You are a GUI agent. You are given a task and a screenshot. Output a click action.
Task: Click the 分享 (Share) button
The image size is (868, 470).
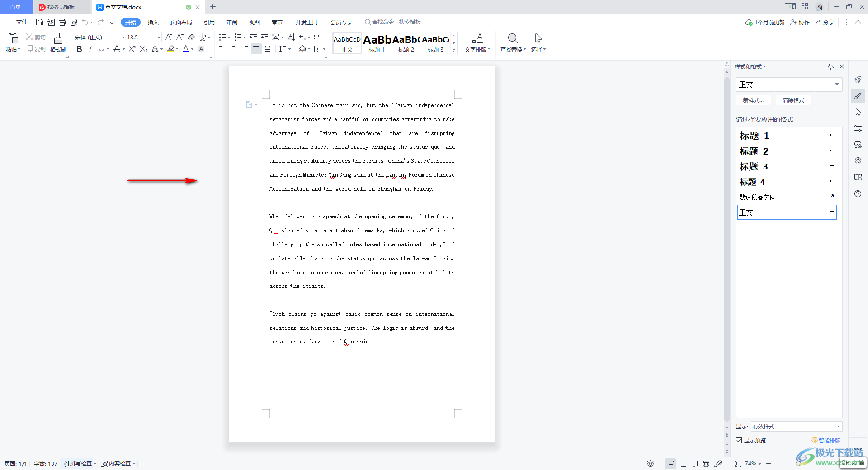825,22
